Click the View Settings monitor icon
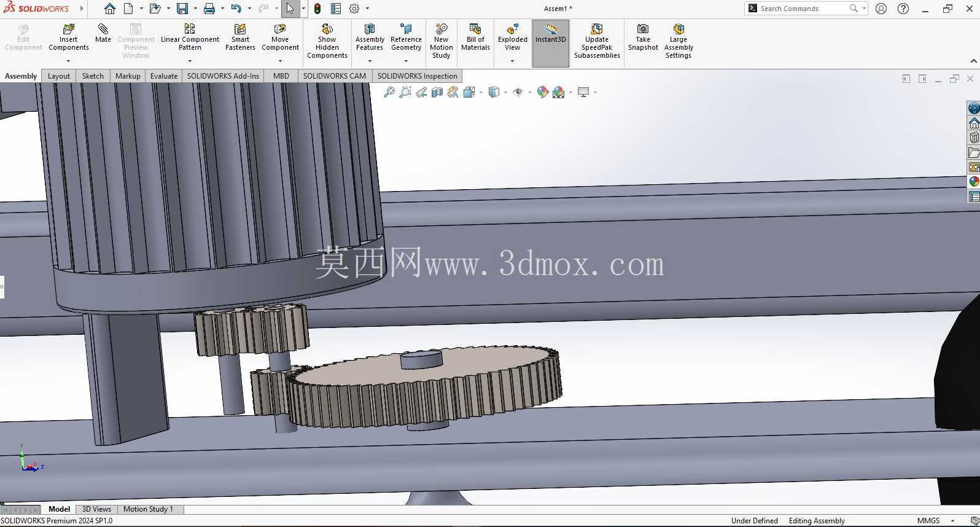980x527 pixels. [583, 92]
